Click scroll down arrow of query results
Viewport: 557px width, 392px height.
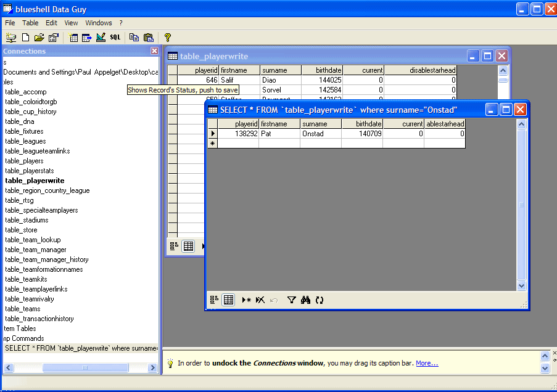521,285
